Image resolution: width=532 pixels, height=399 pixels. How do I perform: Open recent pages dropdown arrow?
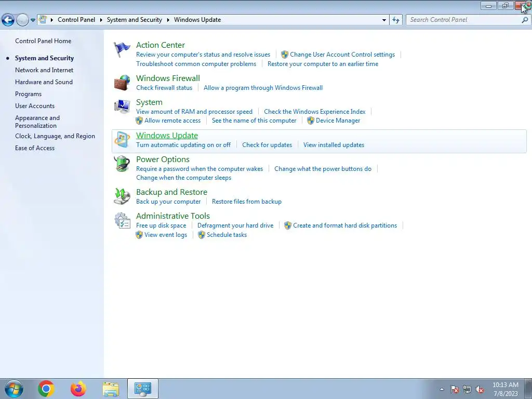point(33,20)
